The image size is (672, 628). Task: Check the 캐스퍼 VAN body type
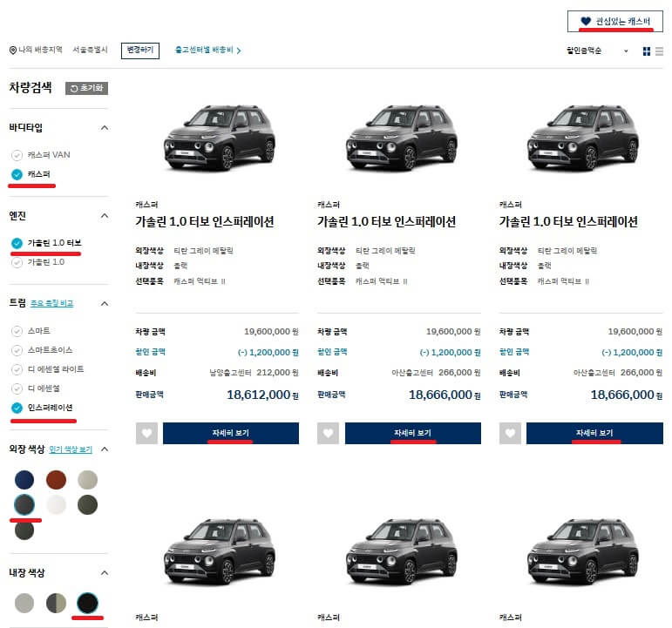pyautogui.click(x=41, y=155)
